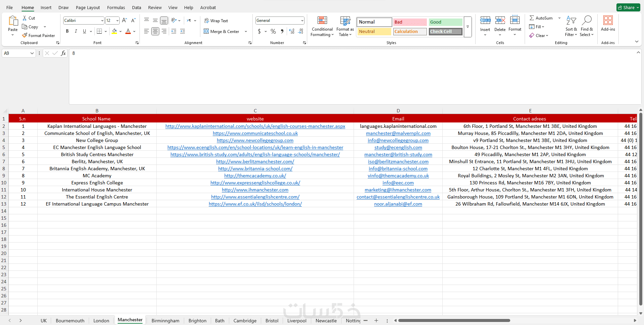The height and width of the screenshot is (325, 644).
Task: Apply the red Font Color swatch
Action: click(x=128, y=31)
